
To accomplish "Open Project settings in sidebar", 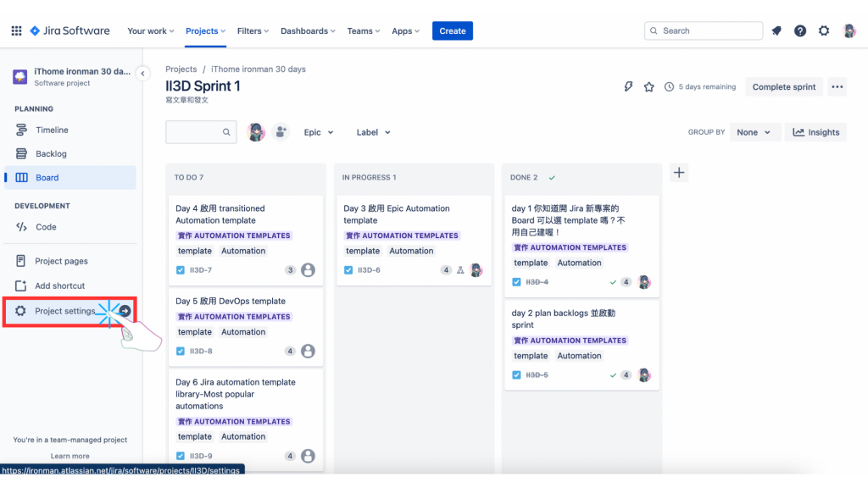I will tap(70, 311).
